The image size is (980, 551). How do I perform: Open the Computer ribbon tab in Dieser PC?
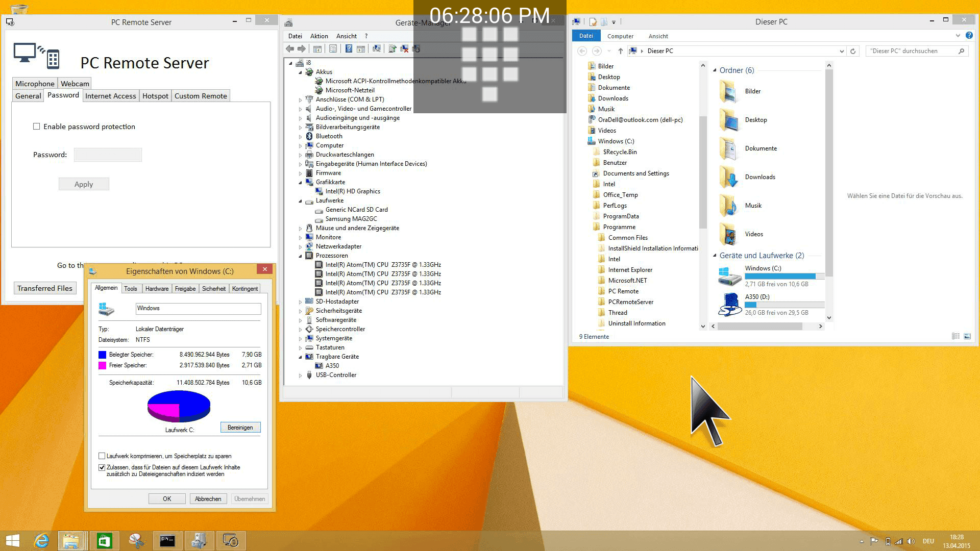(x=620, y=36)
